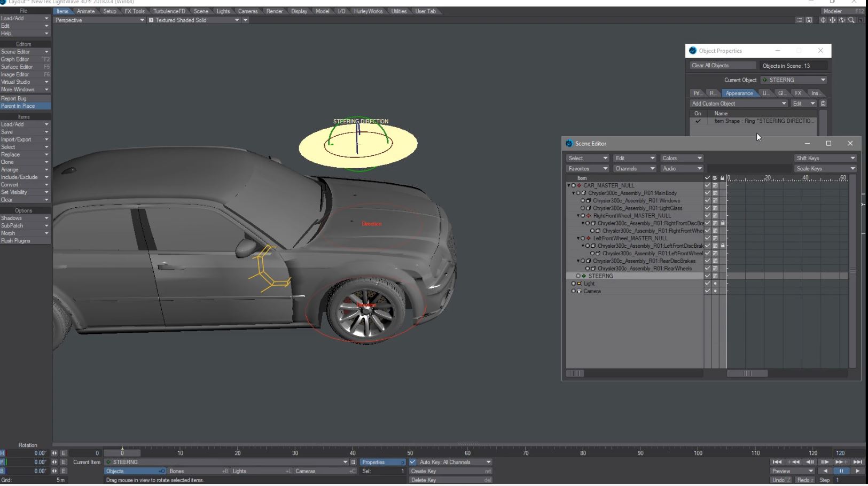Open the Textured Shaded Solid display dropdown
The image size is (868, 486).
(x=194, y=20)
